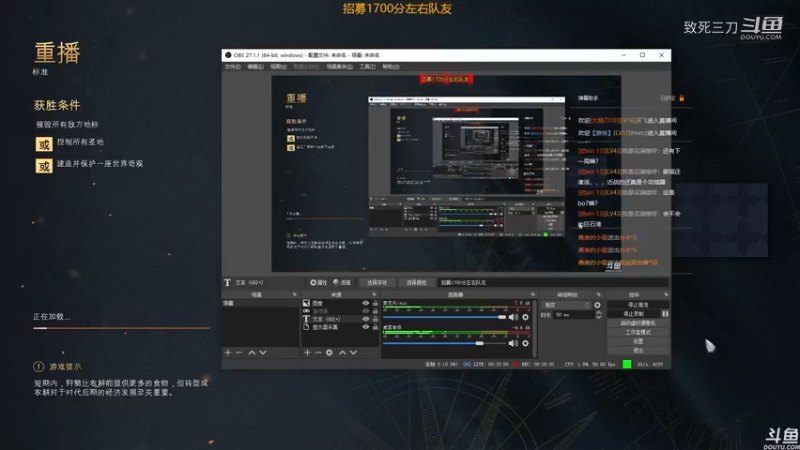This screenshot has height=450, width=800.
Task: Open the 工具 menu
Action: (x=367, y=67)
